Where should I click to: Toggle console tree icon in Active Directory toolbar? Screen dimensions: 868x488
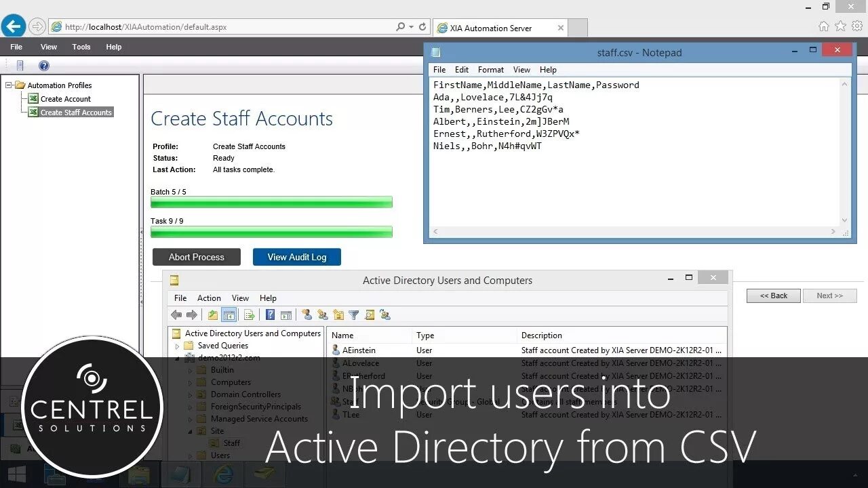(229, 314)
